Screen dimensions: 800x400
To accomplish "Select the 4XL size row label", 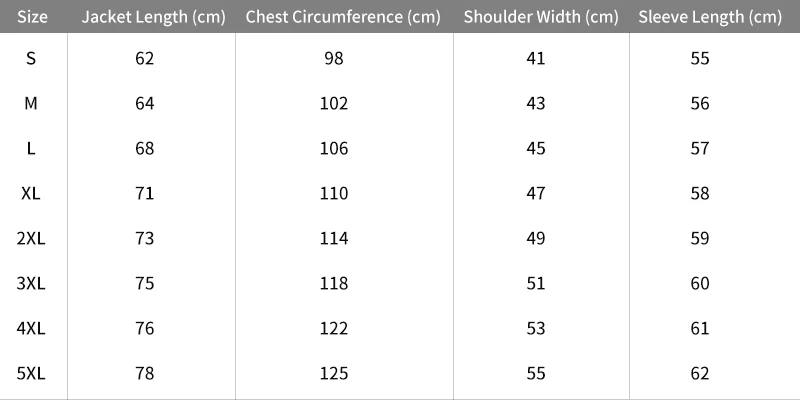I will (x=31, y=328).
